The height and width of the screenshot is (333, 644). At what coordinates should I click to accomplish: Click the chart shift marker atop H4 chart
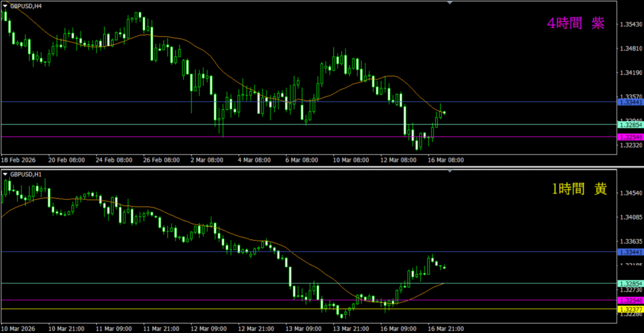click(450, 3)
